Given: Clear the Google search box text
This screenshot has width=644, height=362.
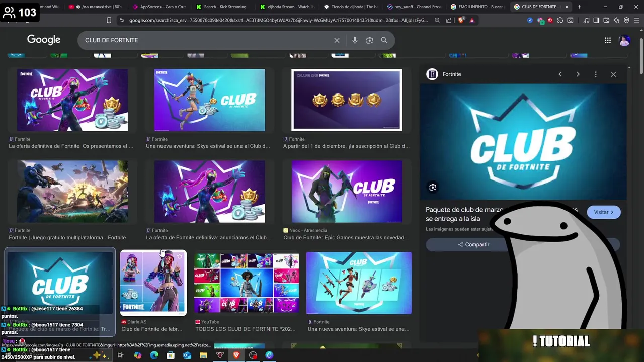Looking at the screenshot, I should pos(337,40).
